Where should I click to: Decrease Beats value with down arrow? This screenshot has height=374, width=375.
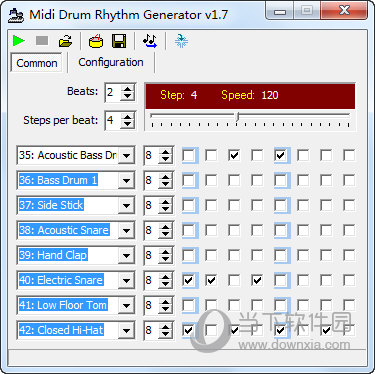pos(128,96)
